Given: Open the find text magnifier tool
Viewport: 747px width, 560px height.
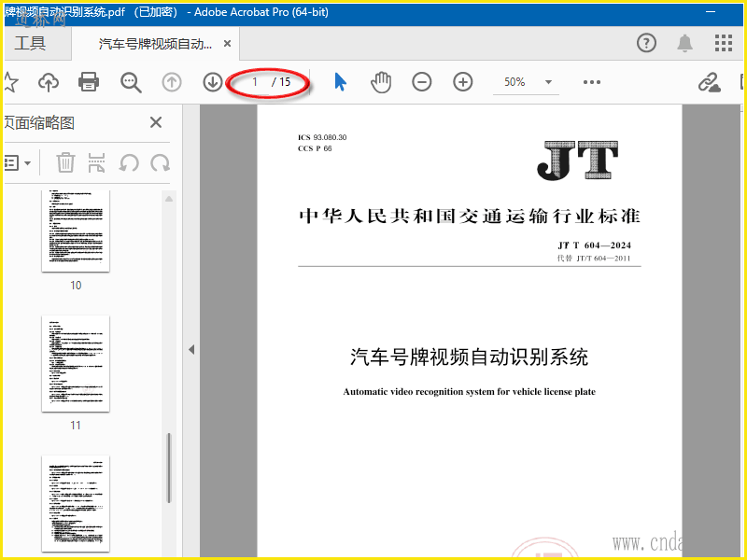Looking at the screenshot, I should pyautogui.click(x=131, y=82).
